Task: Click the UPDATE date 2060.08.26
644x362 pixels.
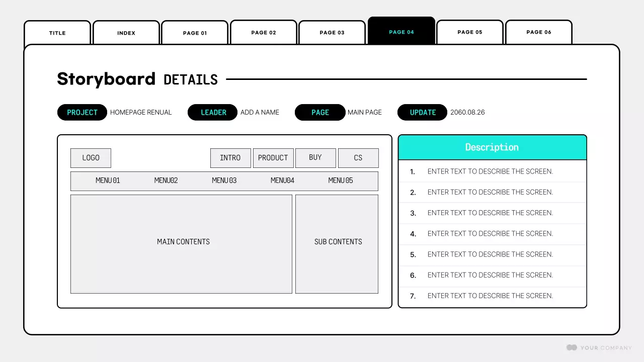Action: click(x=467, y=112)
